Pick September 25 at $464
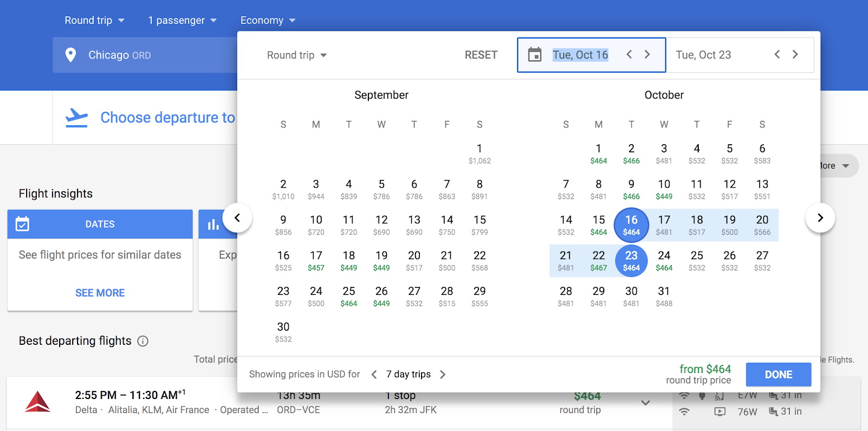This screenshot has height=431, width=868. pyautogui.click(x=349, y=297)
